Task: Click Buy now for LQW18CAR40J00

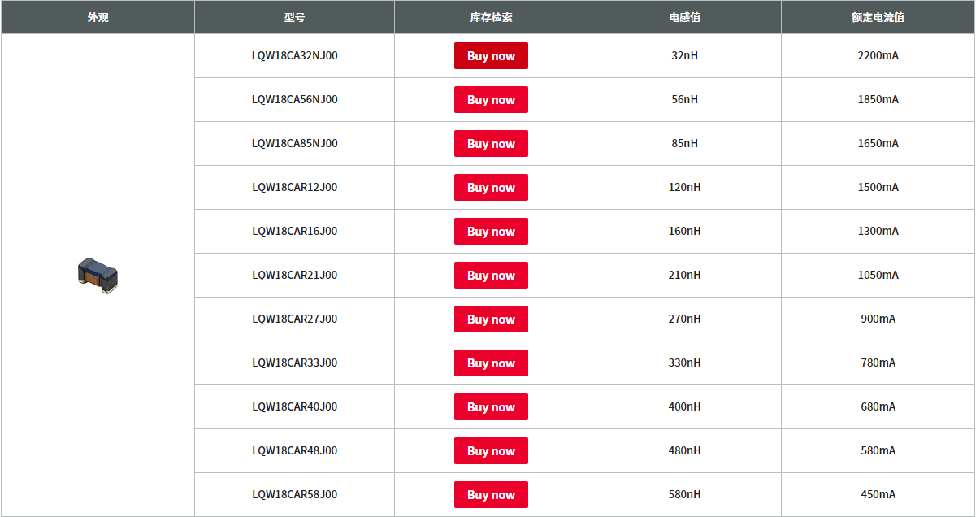Action: coord(491,407)
